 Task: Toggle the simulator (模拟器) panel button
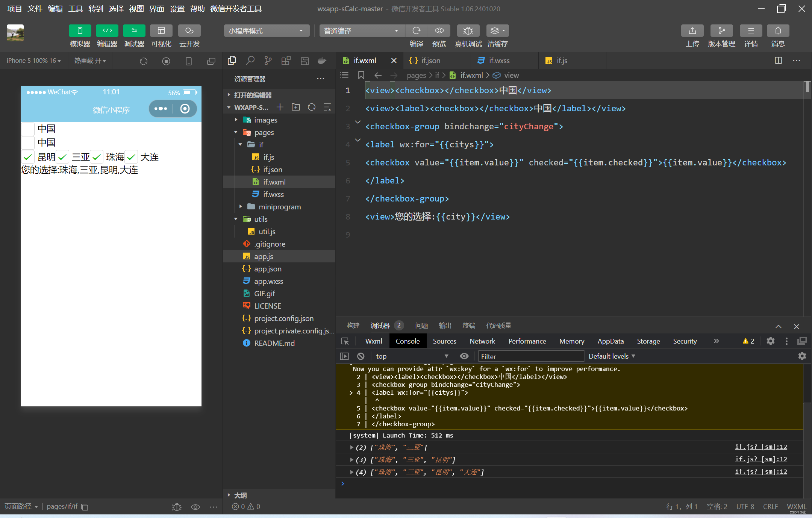click(x=80, y=30)
